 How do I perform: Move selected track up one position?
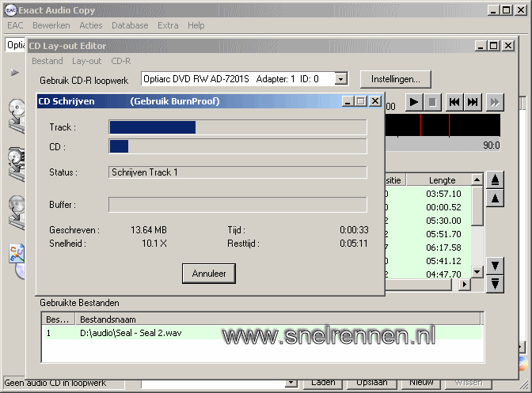495,198
